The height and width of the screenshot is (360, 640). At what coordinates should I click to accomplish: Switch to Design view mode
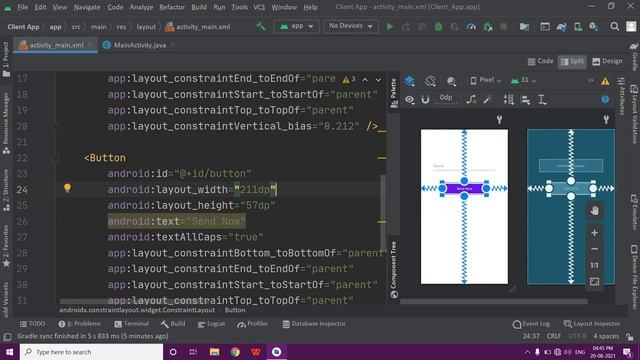[x=607, y=61]
